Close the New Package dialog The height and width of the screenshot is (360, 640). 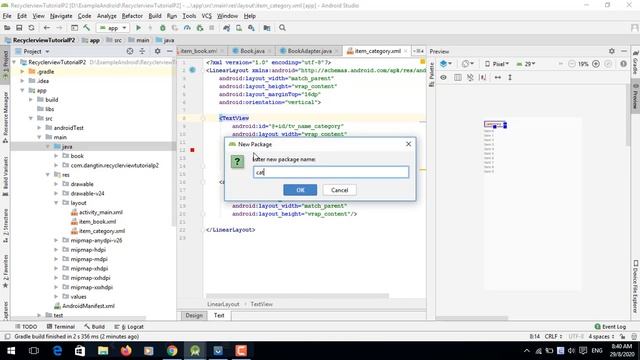point(408,144)
